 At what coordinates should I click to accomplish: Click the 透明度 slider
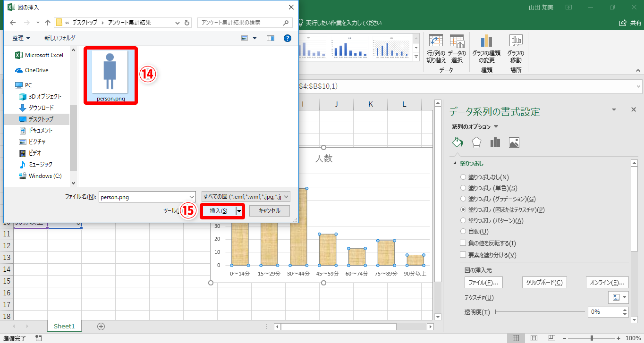pos(539,312)
